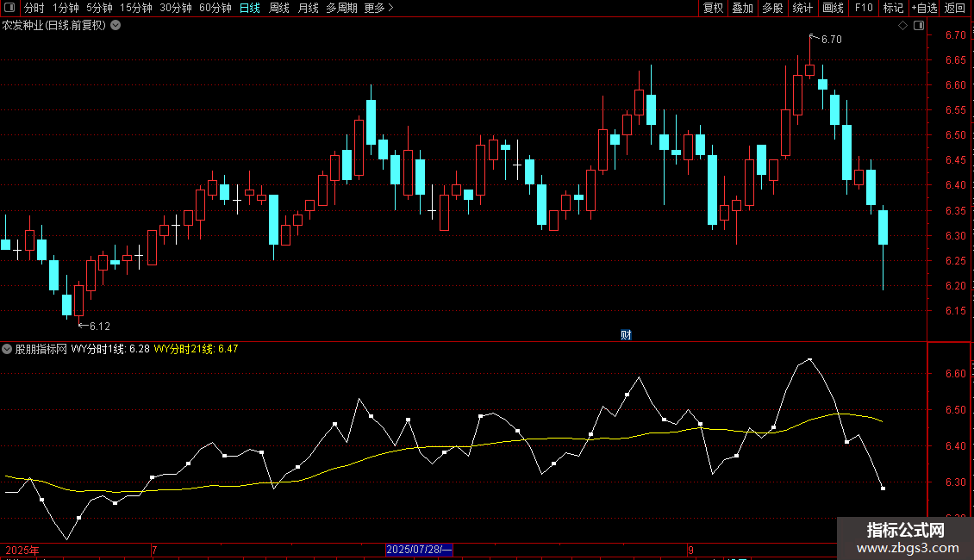Click the 农发种业(日线.前复权) title text
974x560 pixels.
click(54, 26)
